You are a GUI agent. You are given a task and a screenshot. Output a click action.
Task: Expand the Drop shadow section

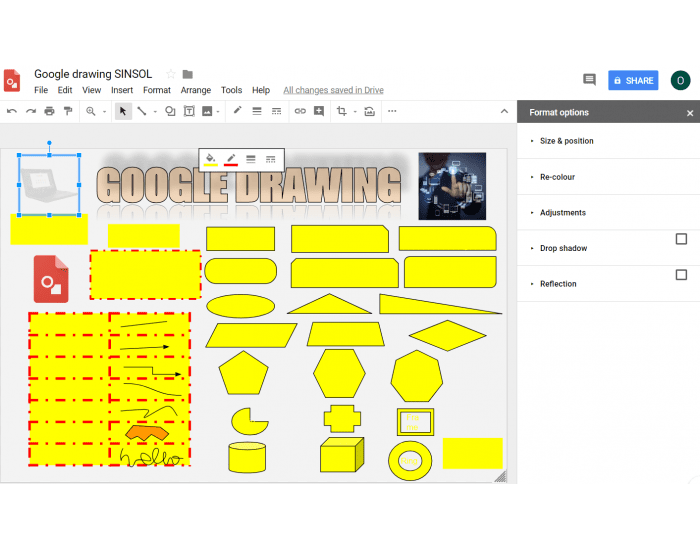pos(563,248)
